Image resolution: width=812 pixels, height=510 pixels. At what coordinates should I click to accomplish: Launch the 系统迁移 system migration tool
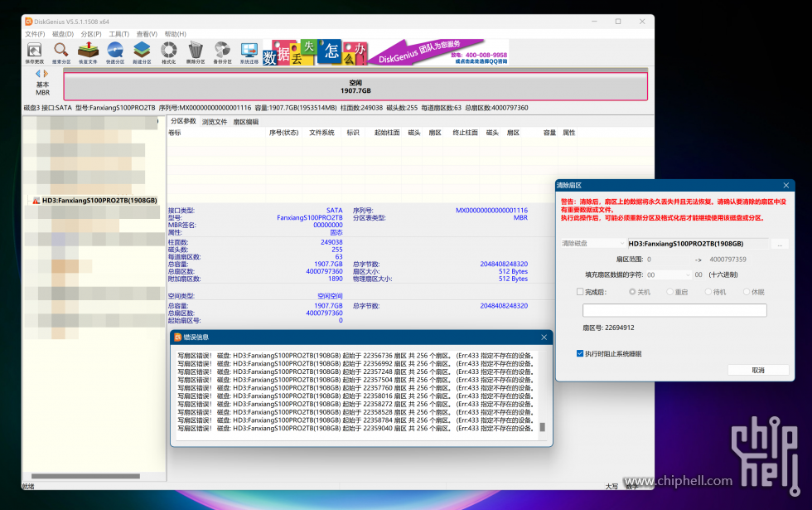click(249, 52)
